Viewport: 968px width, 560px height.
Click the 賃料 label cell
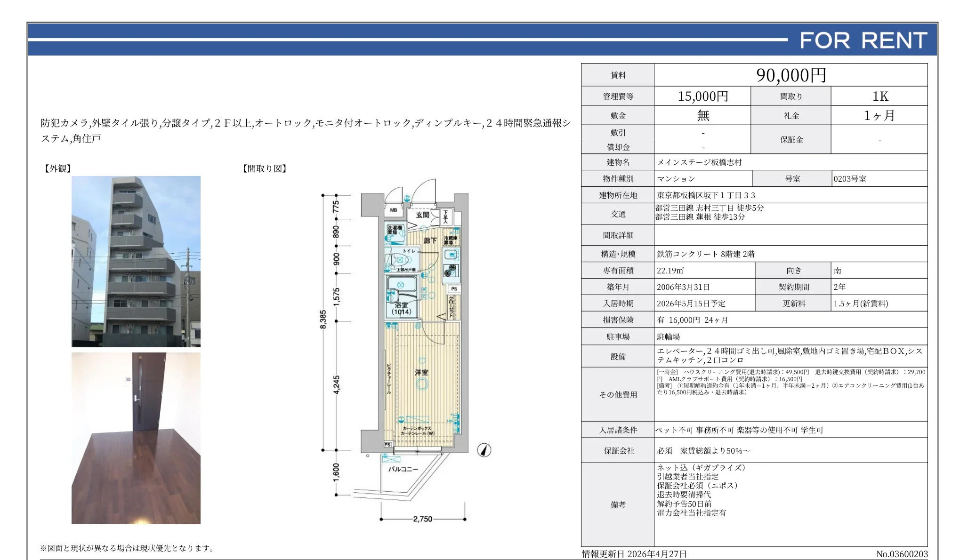[x=618, y=75]
